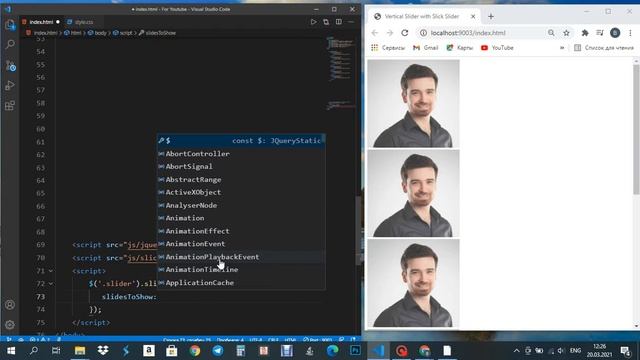
Task: Click the VS Code minimap
Action: point(340,73)
